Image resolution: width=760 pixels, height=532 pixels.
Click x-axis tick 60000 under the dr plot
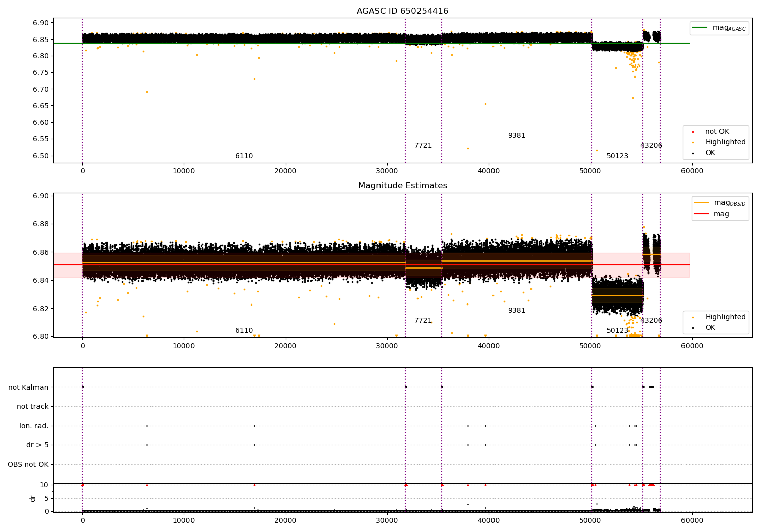[692, 521]
